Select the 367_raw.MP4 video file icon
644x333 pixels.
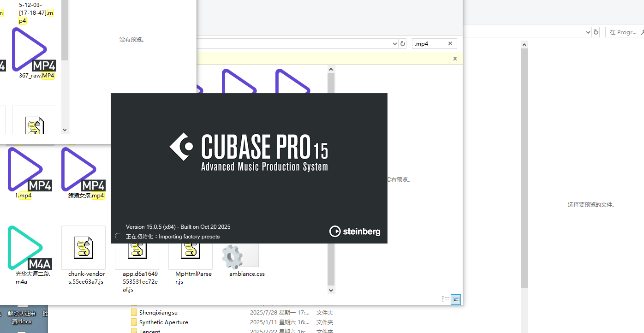pos(33,49)
